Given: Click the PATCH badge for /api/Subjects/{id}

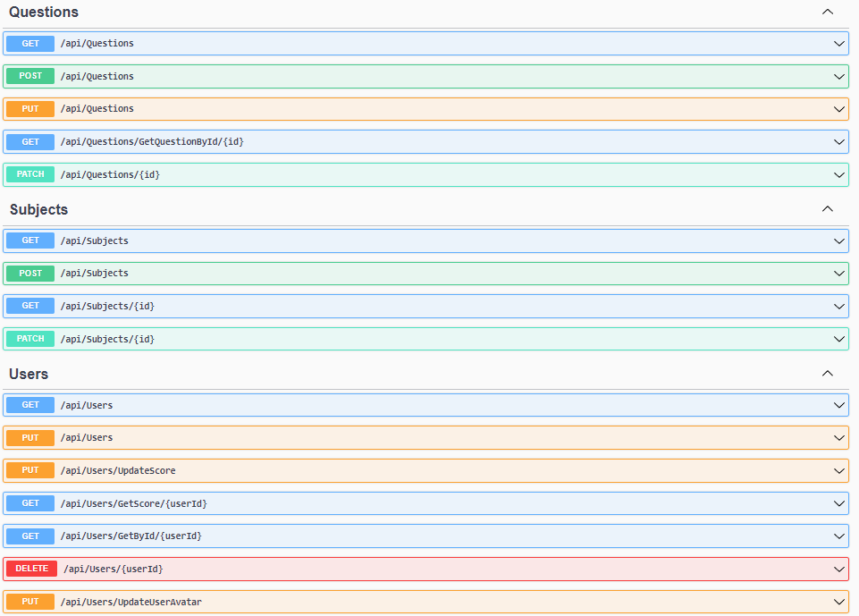Looking at the screenshot, I should [30, 339].
